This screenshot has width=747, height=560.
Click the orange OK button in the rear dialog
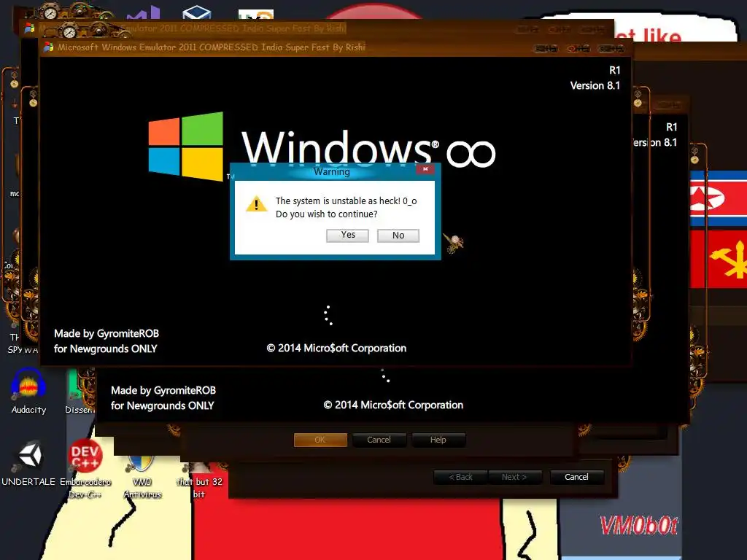pos(321,440)
